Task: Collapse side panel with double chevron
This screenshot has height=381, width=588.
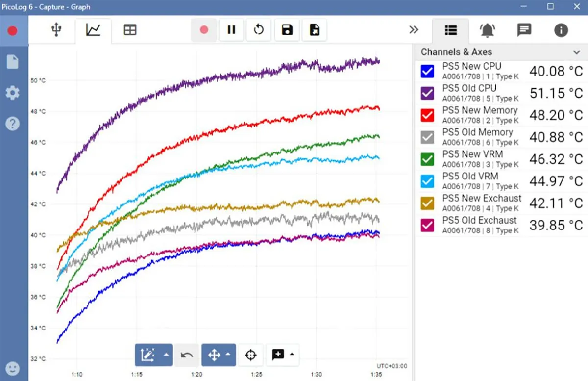Action: point(414,30)
